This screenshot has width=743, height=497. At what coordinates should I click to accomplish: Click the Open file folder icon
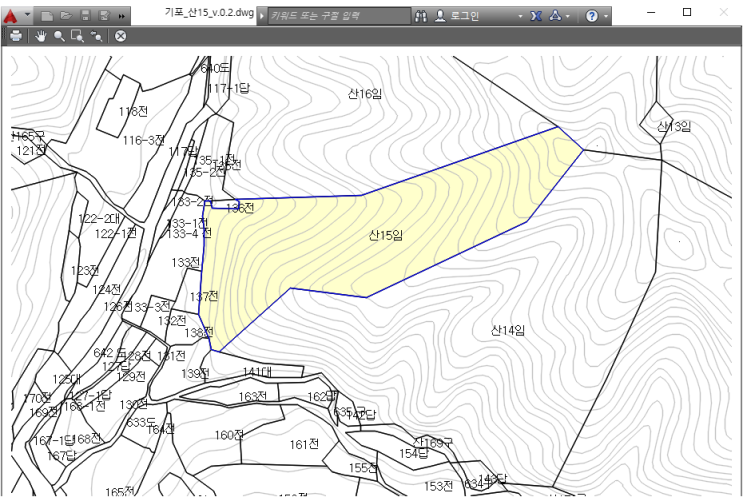point(66,17)
